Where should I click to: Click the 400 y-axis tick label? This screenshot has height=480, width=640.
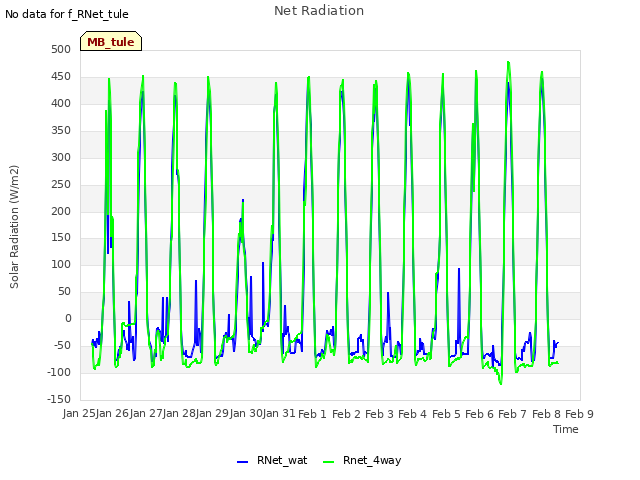click(61, 103)
